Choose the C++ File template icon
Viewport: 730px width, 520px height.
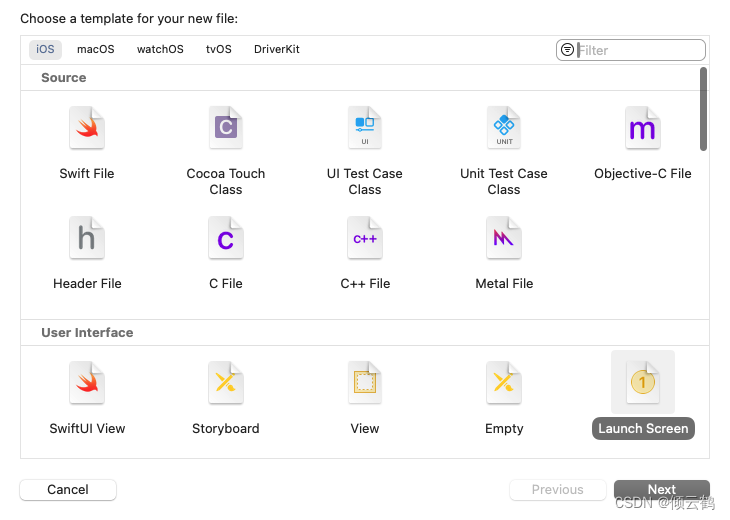(x=365, y=237)
